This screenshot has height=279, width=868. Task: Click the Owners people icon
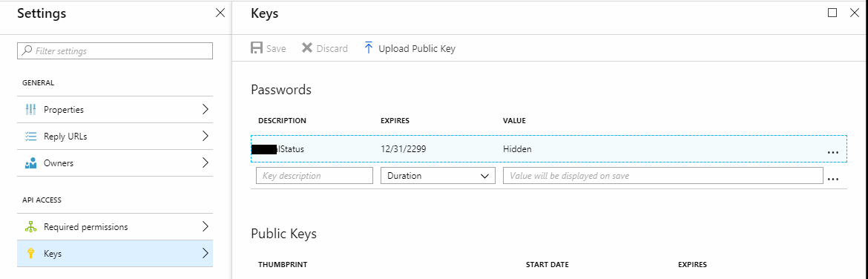point(31,163)
